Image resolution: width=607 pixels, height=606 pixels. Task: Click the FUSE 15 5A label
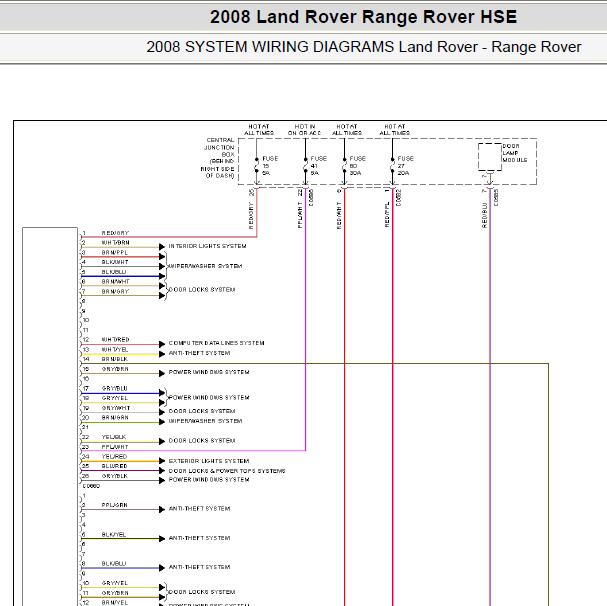point(270,166)
